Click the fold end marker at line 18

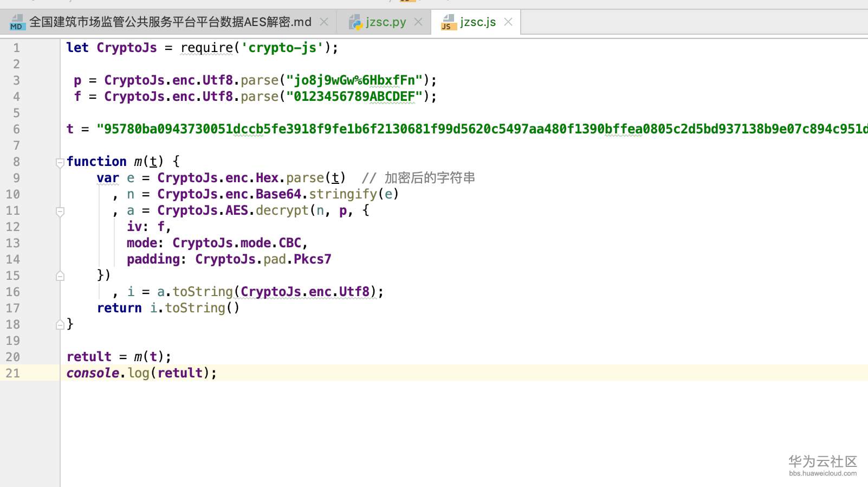pos(60,324)
